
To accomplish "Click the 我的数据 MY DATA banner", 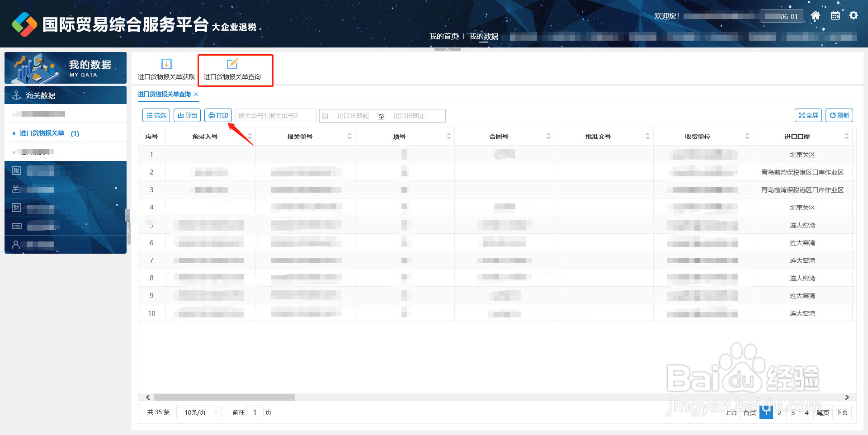I will [66, 68].
